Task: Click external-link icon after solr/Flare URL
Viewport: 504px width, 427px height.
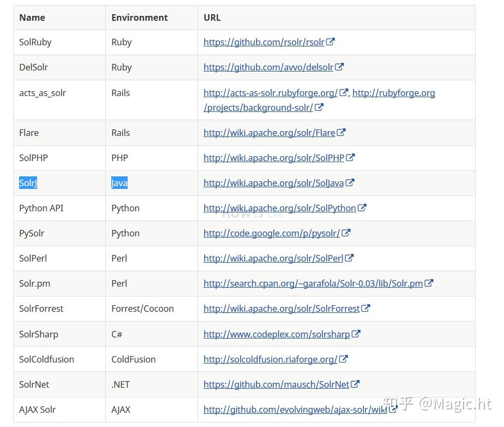Action: coord(341,132)
